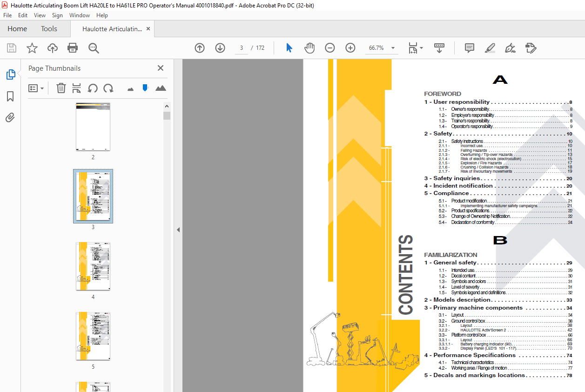
Task: Rotate pages counterclockwise
Action: 93,88
